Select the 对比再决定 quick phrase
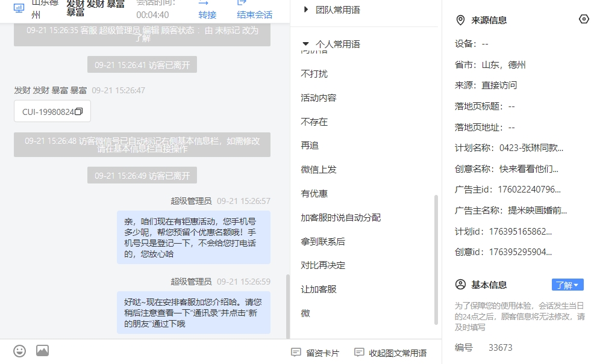This screenshot has height=364, width=591. click(323, 265)
